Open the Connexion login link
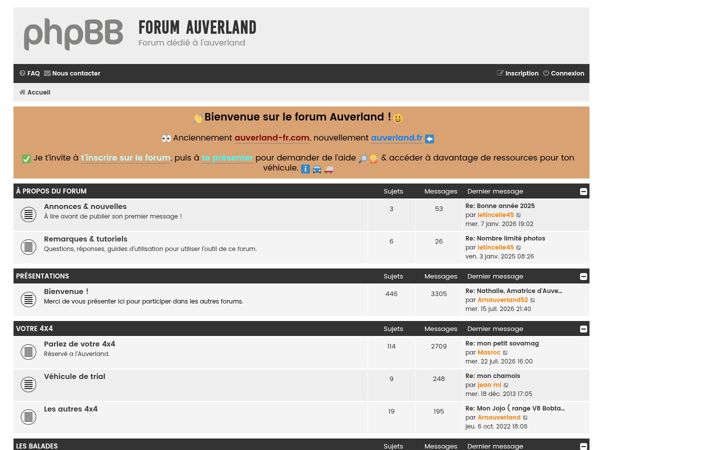 563,73
